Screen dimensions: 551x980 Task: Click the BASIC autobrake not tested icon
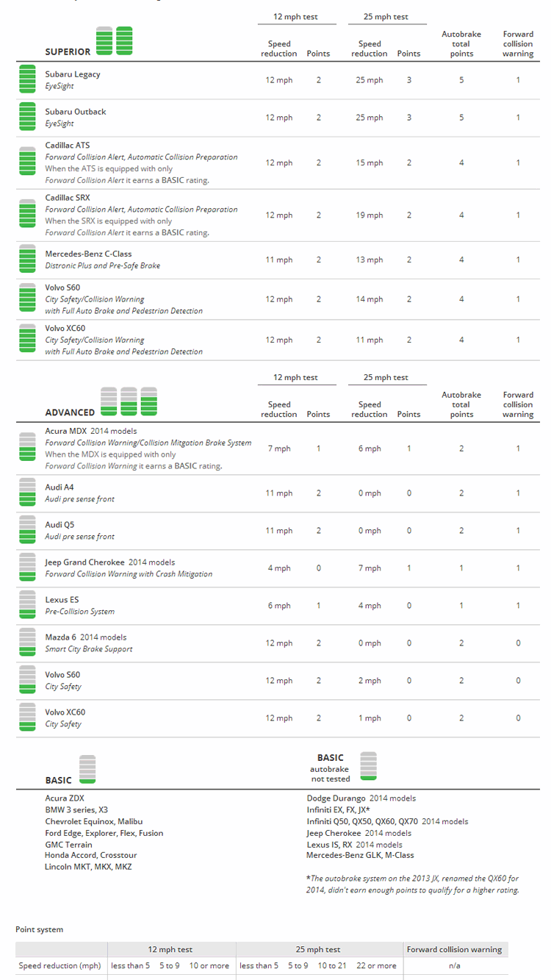click(369, 765)
